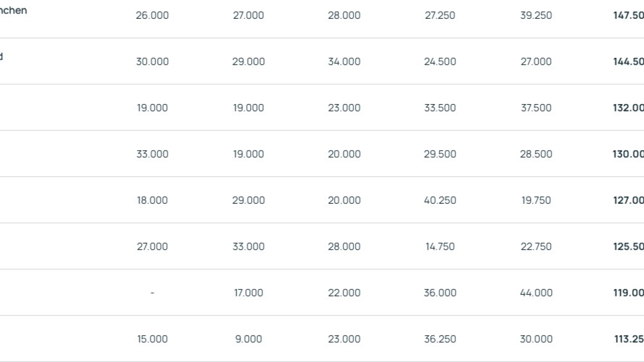The image size is (644, 362).
Task: Select the 9.000 cell
Action: pos(248,339)
